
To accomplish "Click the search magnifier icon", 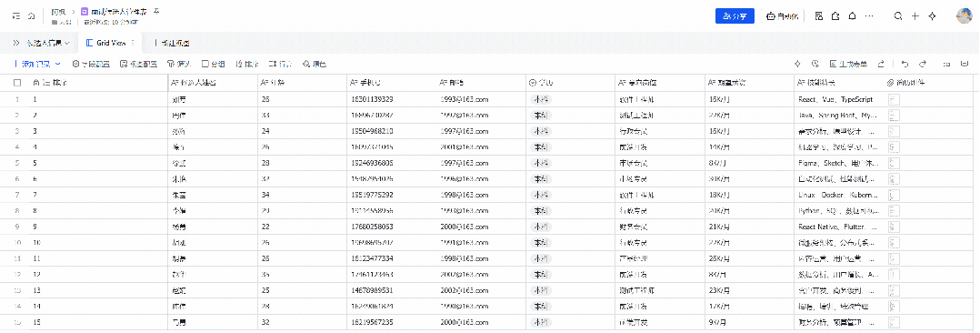I will pyautogui.click(x=898, y=16).
